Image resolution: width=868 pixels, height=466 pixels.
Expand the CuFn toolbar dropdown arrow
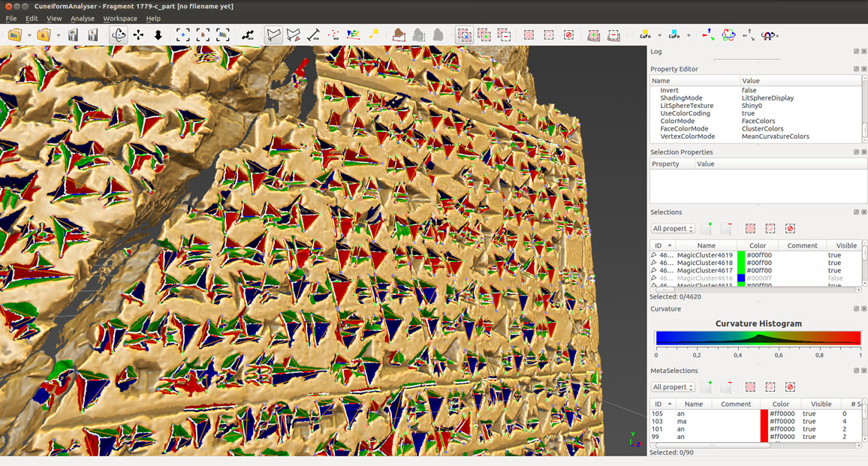point(659,34)
